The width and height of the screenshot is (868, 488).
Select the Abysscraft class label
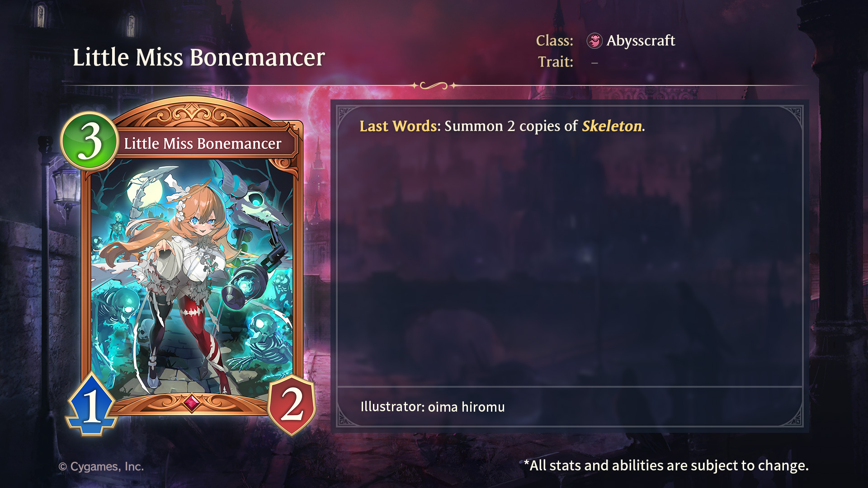pyautogui.click(x=641, y=41)
